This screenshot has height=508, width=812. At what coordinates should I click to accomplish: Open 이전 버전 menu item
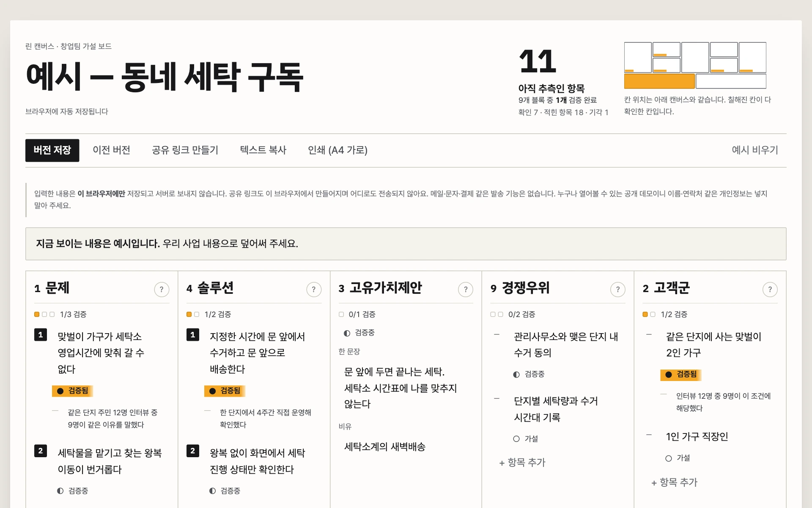(112, 150)
